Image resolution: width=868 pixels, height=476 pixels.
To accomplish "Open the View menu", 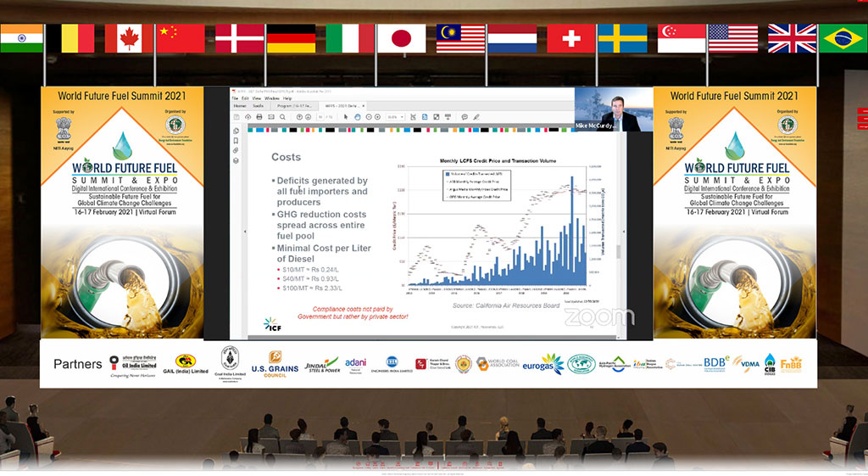I will [x=256, y=98].
